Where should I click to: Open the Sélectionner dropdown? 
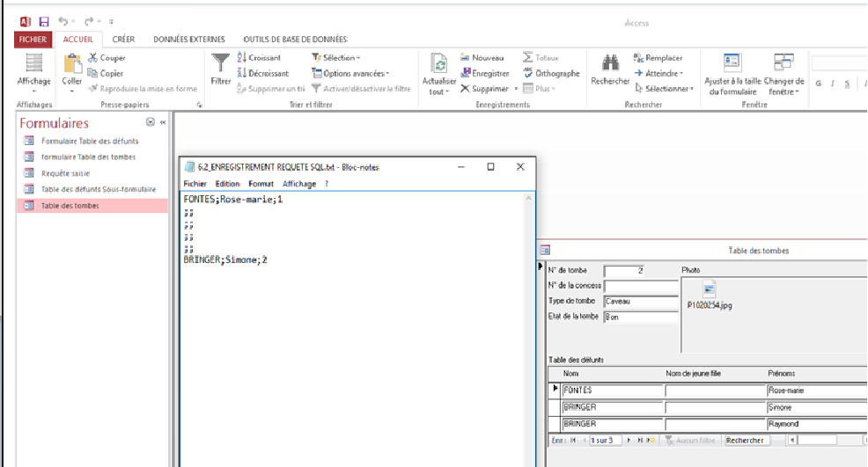point(664,89)
